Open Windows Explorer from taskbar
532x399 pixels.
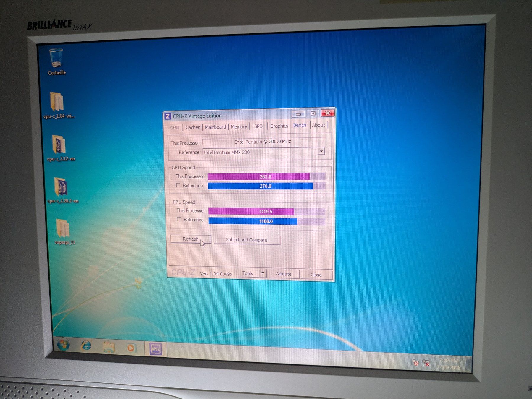point(109,347)
